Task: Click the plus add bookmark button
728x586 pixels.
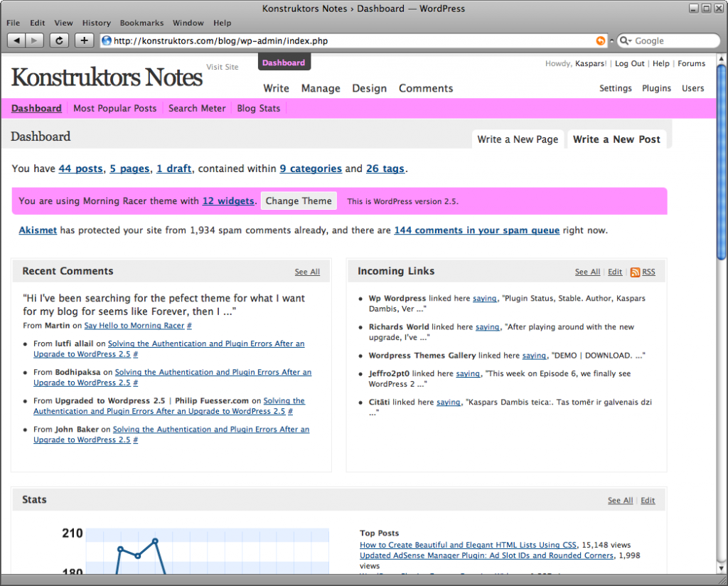Action: tap(84, 41)
